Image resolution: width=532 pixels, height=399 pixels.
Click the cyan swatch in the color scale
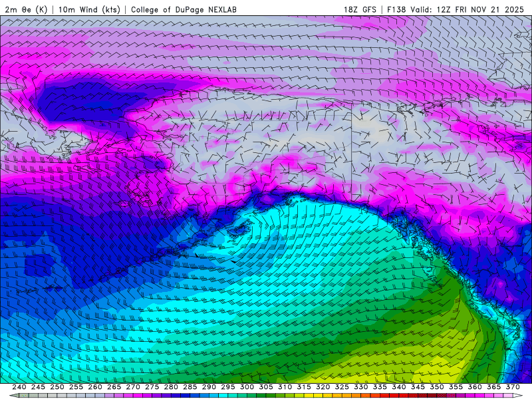pyautogui.click(x=223, y=396)
